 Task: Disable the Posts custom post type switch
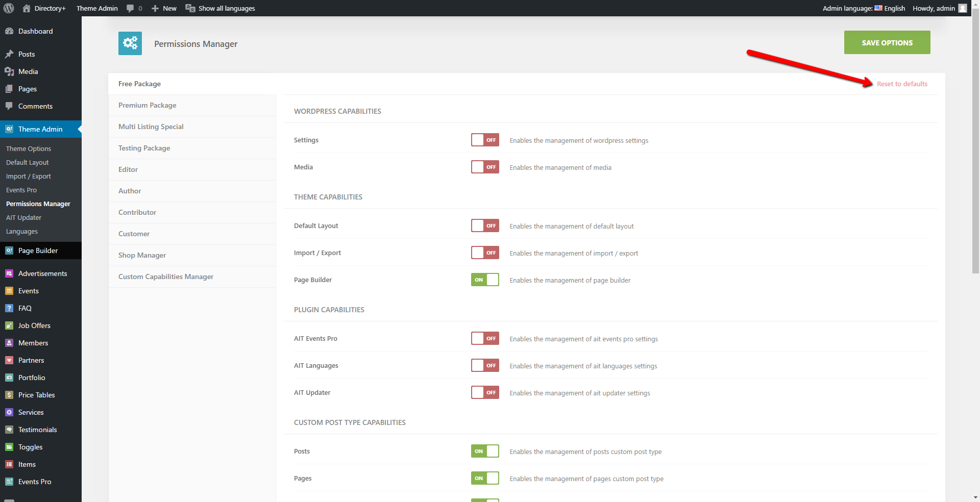pyautogui.click(x=485, y=451)
